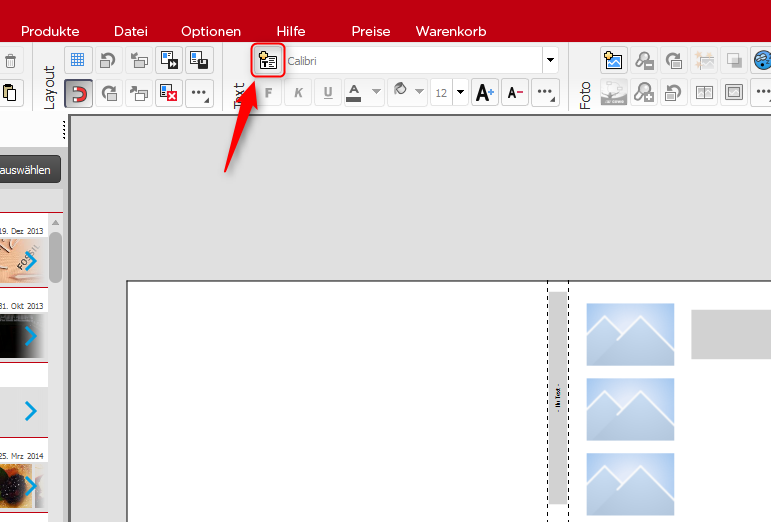Apply the current font color

(x=354, y=93)
